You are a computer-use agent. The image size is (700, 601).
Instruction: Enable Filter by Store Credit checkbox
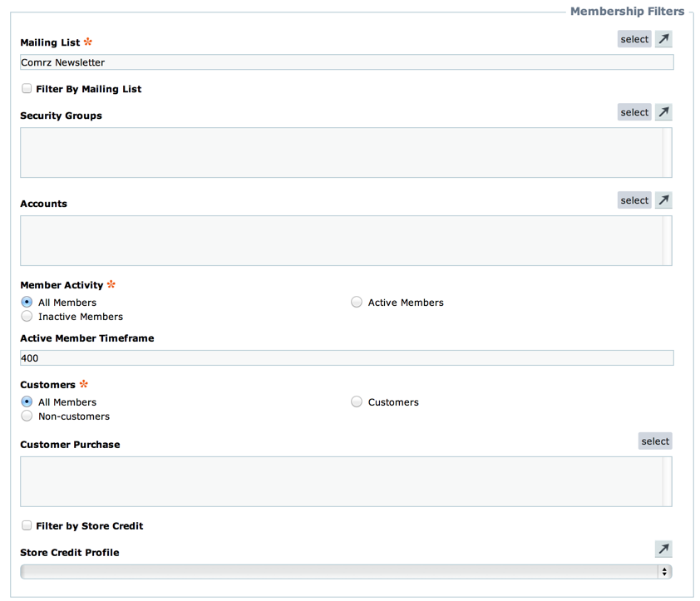click(27, 525)
